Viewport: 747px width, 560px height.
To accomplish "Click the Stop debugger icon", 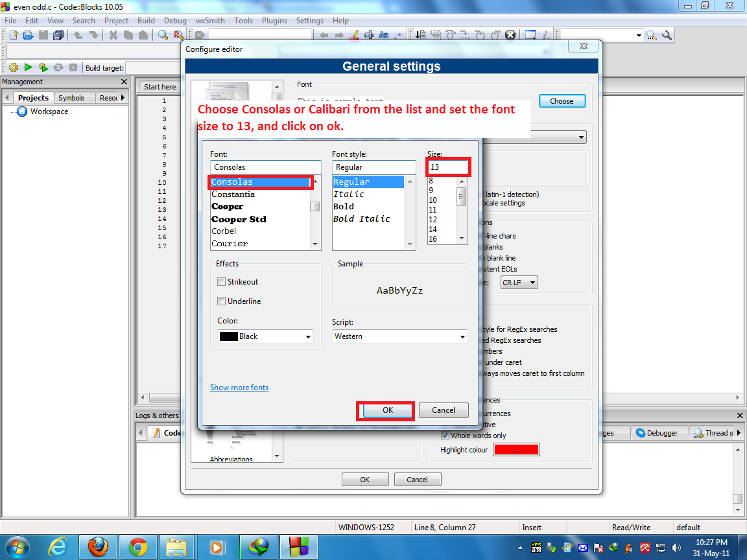I will (510, 35).
